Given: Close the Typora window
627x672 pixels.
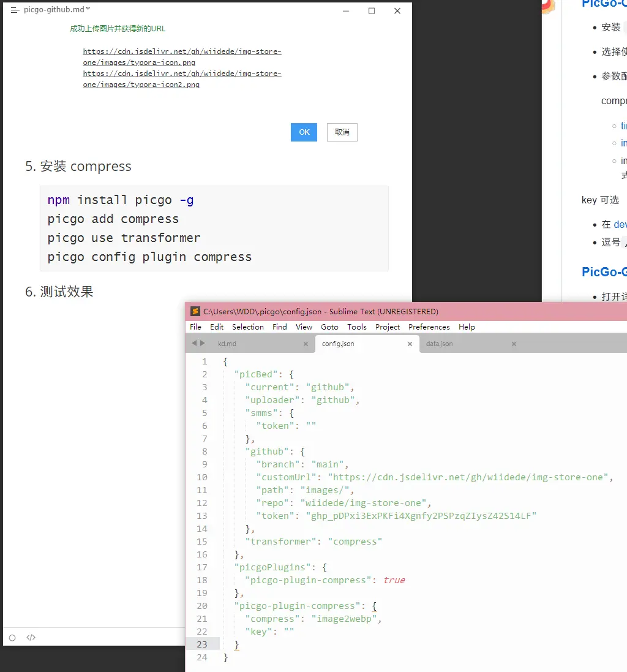Looking at the screenshot, I should click(397, 10).
